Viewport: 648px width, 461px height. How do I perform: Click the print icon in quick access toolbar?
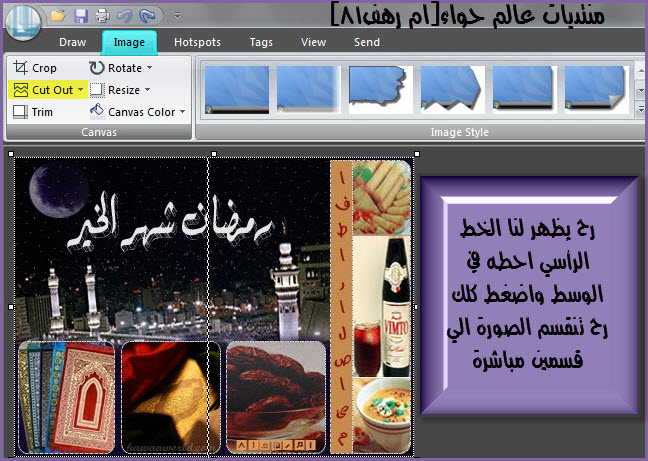pyautogui.click(x=101, y=16)
